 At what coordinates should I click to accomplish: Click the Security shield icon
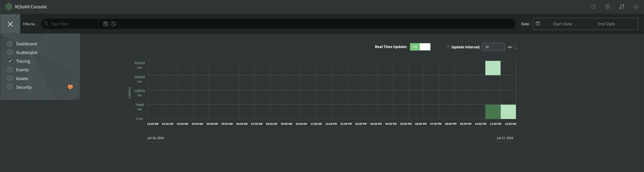pos(70,87)
